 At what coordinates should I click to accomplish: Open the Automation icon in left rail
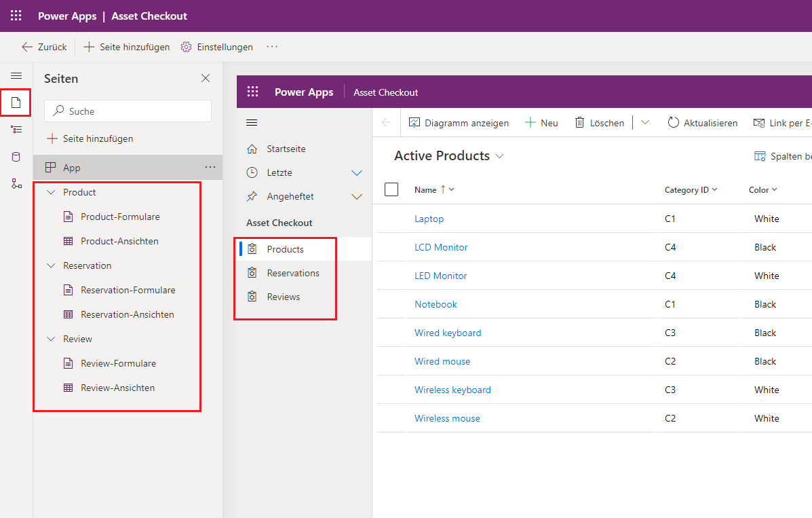(16, 184)
